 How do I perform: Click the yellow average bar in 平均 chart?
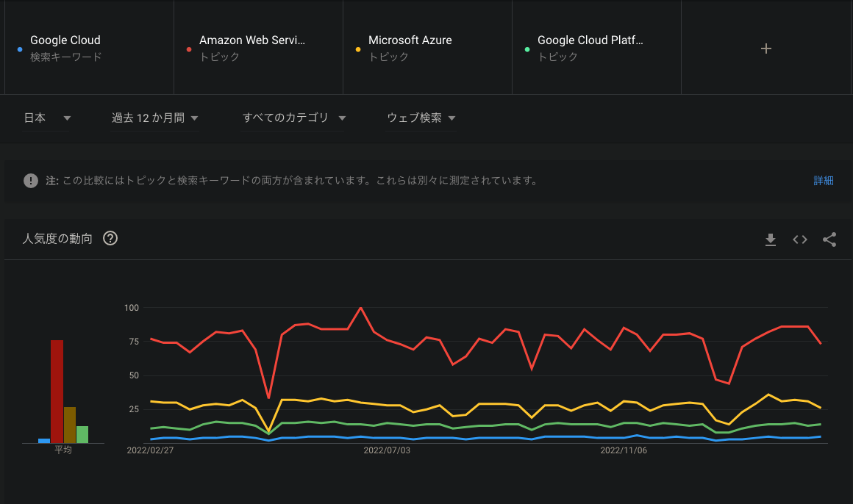tap(70, 425)
